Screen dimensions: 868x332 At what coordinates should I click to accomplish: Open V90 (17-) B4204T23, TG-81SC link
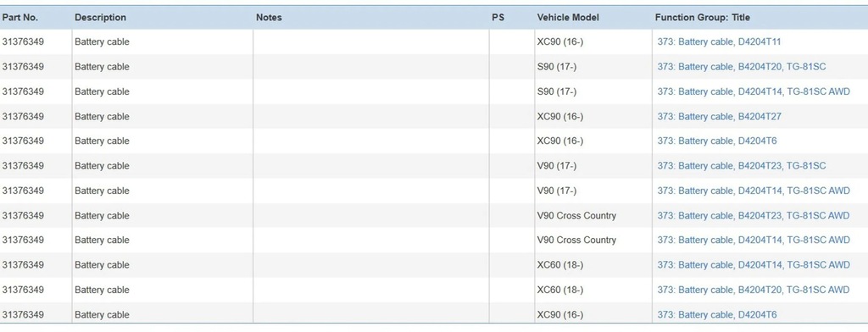pos(741,166)
